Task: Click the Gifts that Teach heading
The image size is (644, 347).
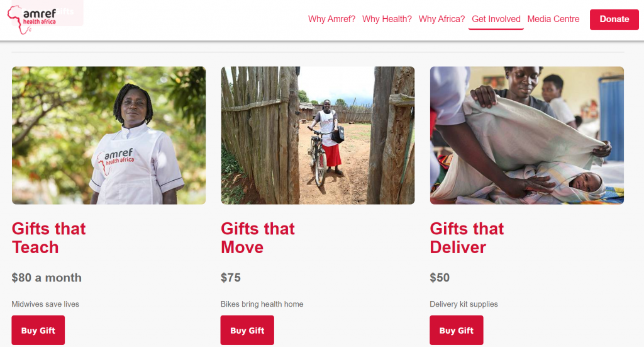Action: tap(48, 238)
